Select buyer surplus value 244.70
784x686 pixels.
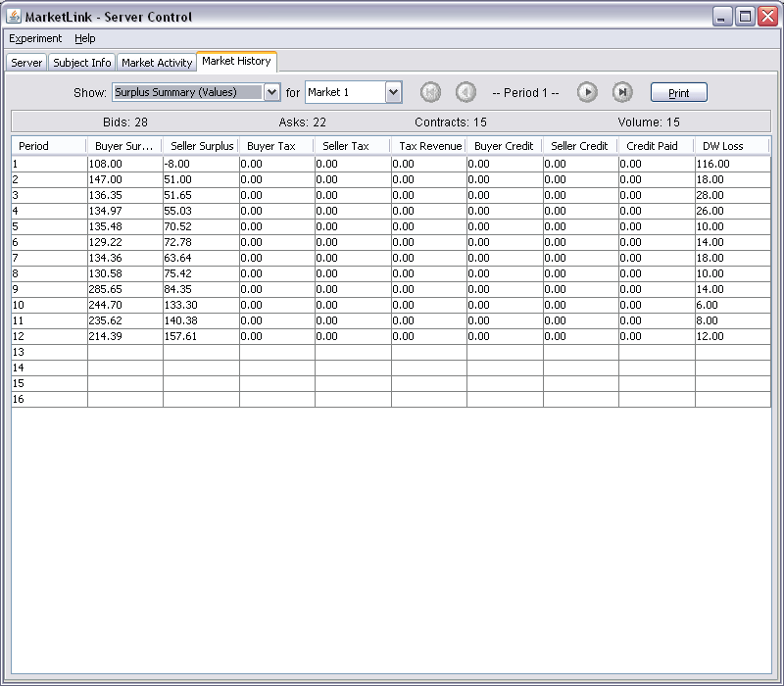click(125, 305)
